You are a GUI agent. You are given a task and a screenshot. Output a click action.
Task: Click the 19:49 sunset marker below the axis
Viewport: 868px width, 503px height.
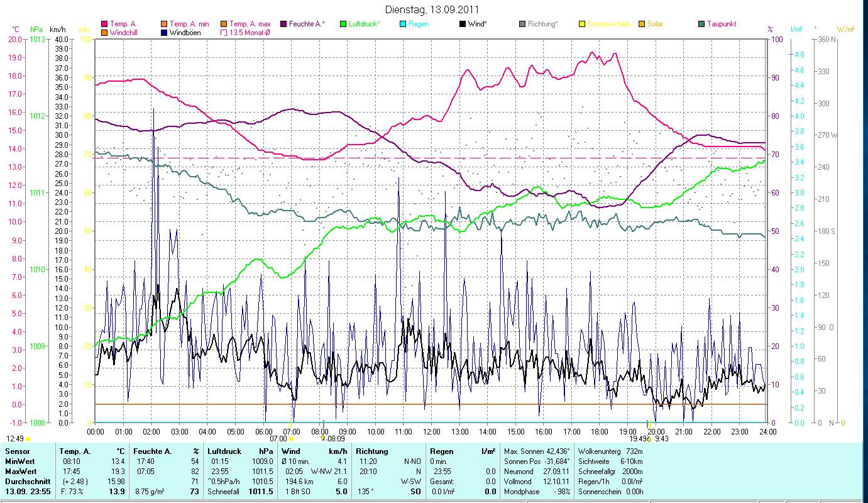pos(648,438)
